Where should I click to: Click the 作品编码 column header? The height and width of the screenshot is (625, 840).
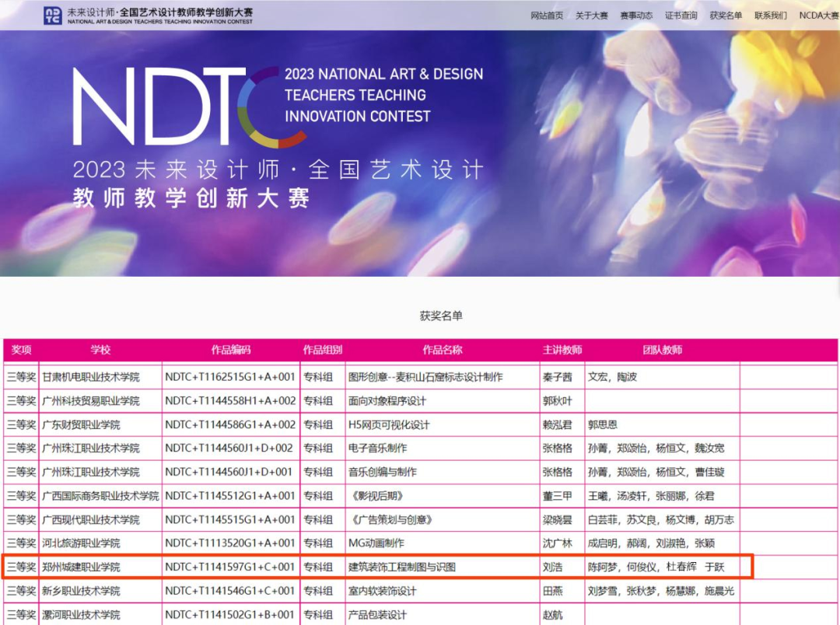pyautogui.click(x=231, y=350)
